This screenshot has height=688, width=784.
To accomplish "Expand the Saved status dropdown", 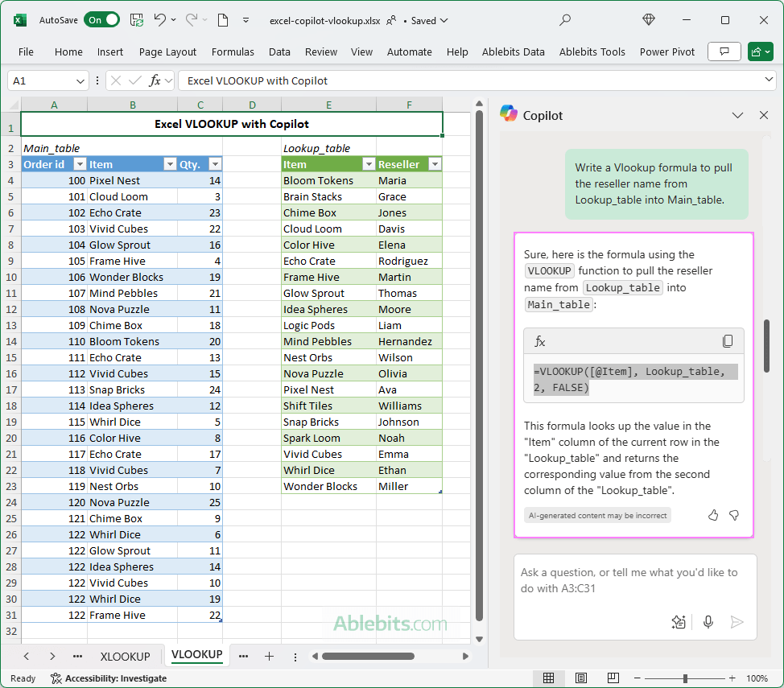I will click(429, 20).
